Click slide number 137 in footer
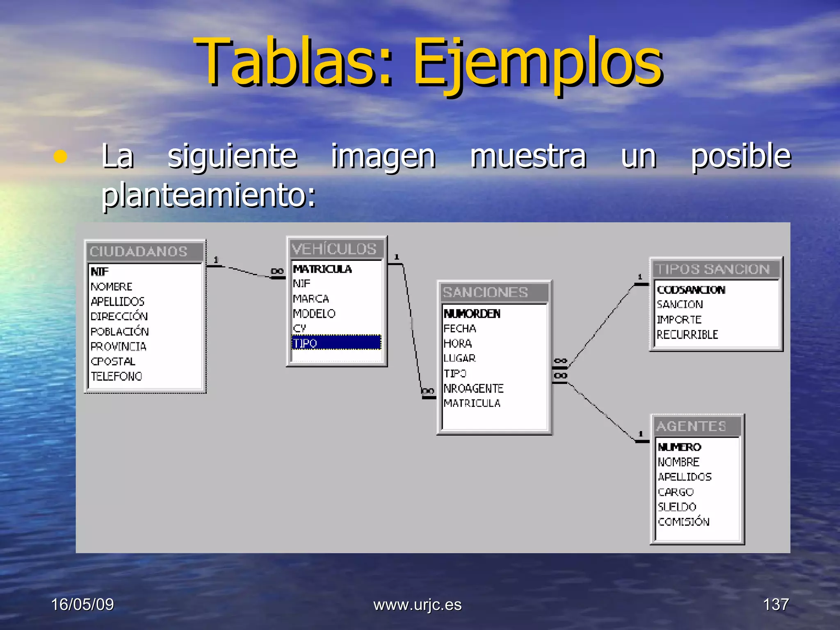840x630 pixels. [775, 605]
